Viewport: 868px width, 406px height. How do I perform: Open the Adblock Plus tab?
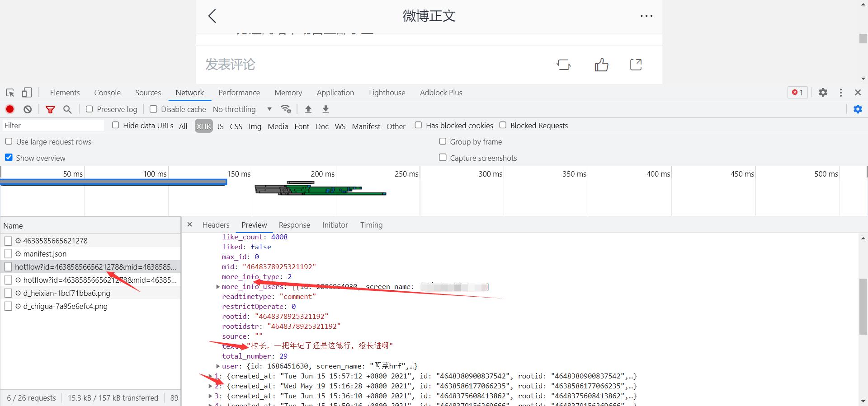[441, 93]
